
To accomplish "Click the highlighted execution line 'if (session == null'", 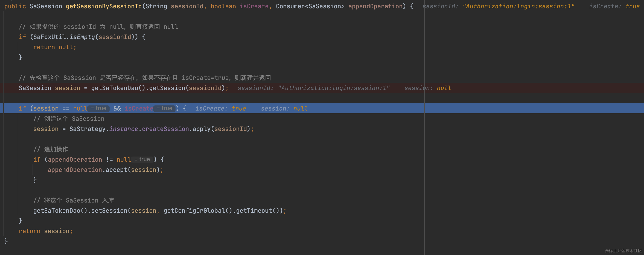I will [53, 108].
